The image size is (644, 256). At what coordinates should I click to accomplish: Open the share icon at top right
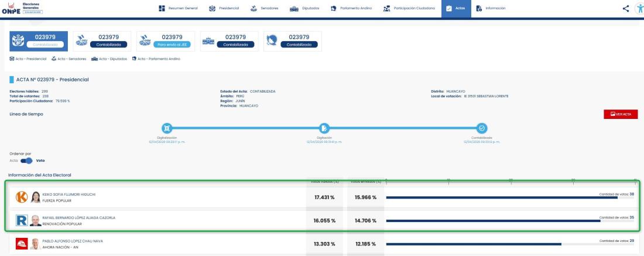pos(626,8)
